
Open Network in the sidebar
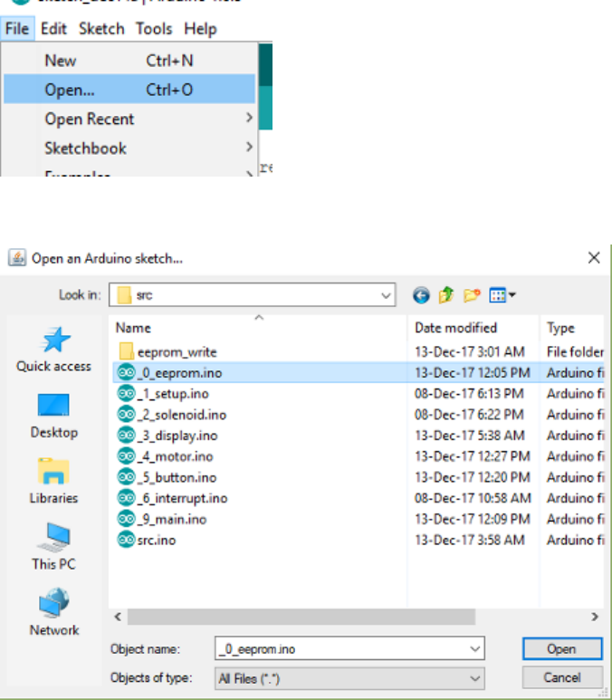tap(54, 612)
